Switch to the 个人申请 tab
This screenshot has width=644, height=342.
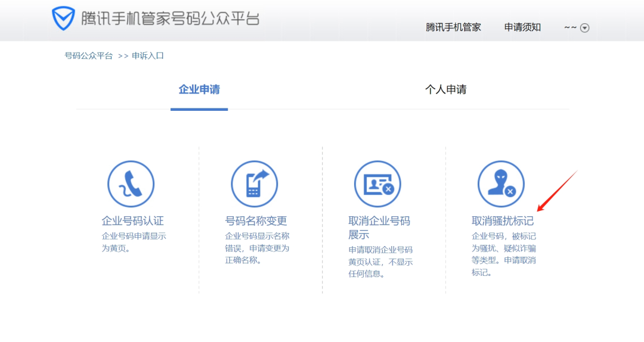coord(445,89)
